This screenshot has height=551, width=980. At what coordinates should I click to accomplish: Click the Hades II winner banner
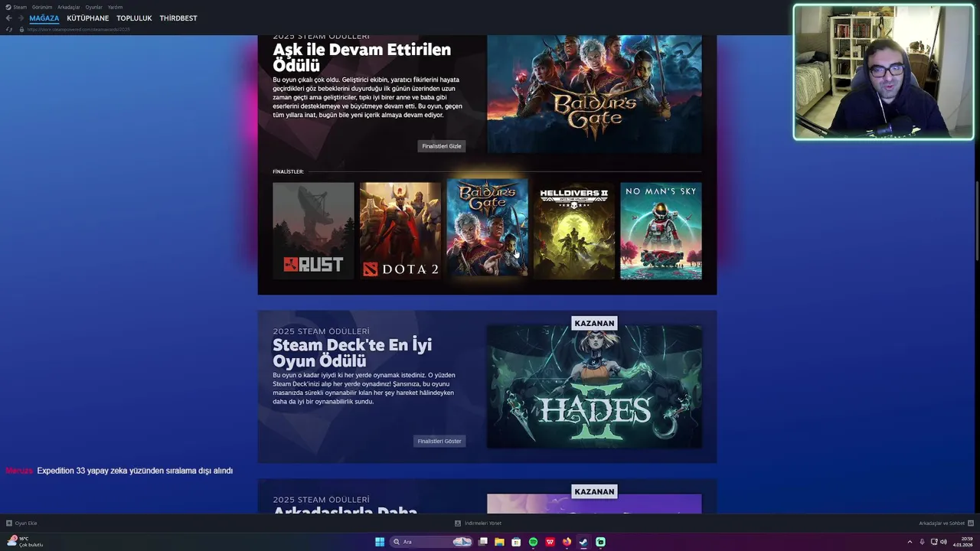click(594, 386)
